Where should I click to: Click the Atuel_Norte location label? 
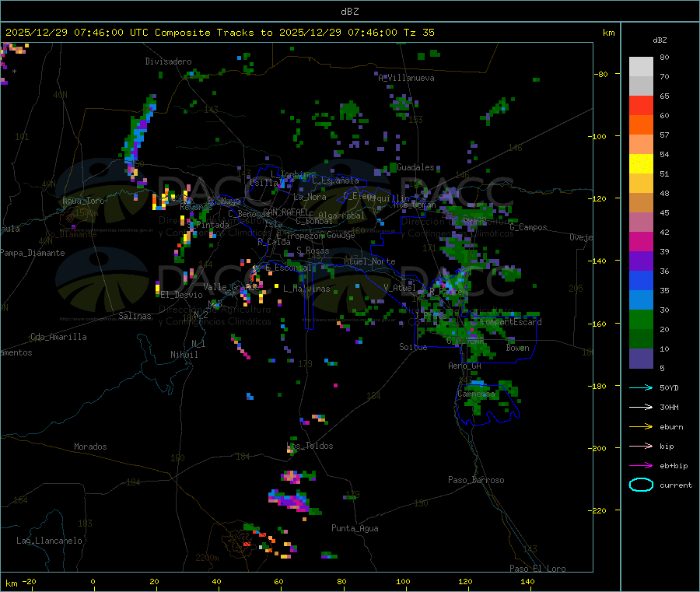[x=369, y=261]
